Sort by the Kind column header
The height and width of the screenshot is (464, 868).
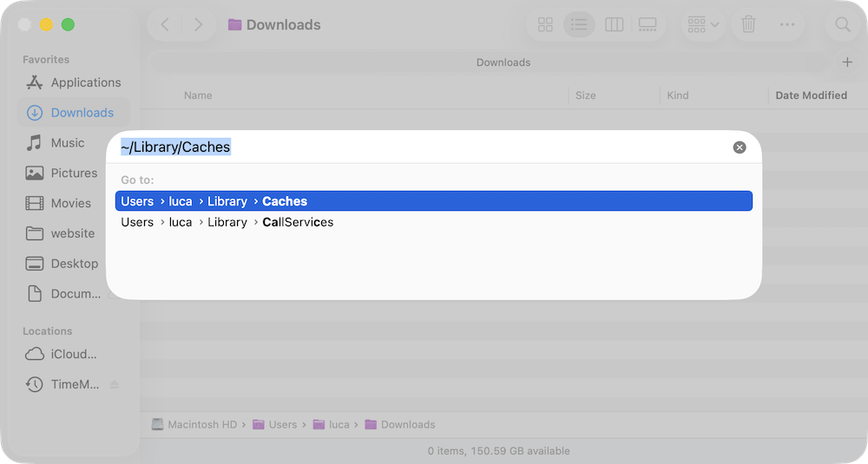click(678, 95)
